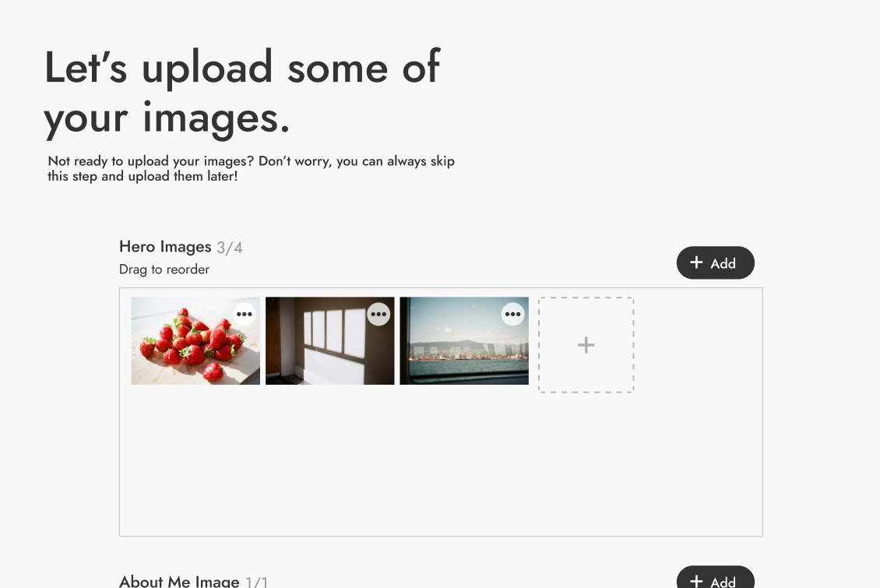Click the 1/1 About Me image counter

(x=256, y=583)
